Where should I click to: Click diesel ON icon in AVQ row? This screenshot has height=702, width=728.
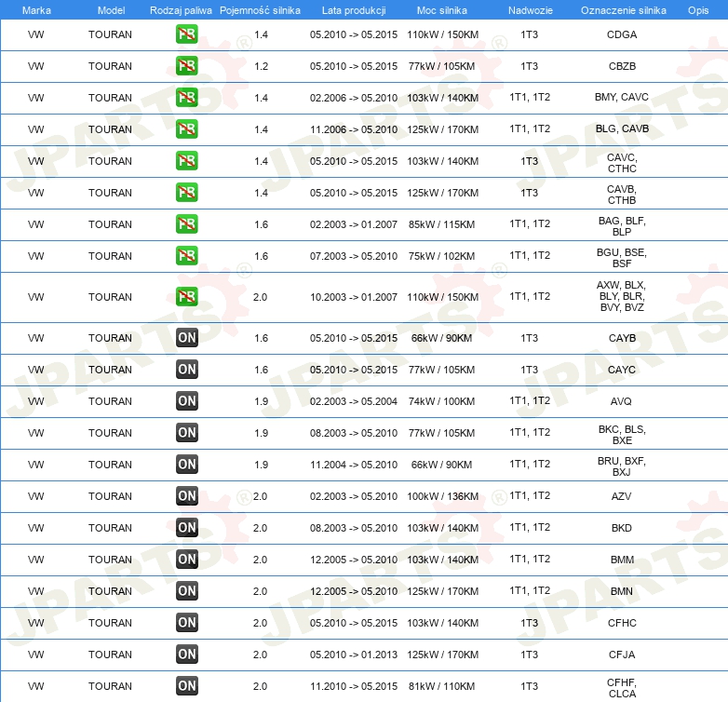point(187,400)
